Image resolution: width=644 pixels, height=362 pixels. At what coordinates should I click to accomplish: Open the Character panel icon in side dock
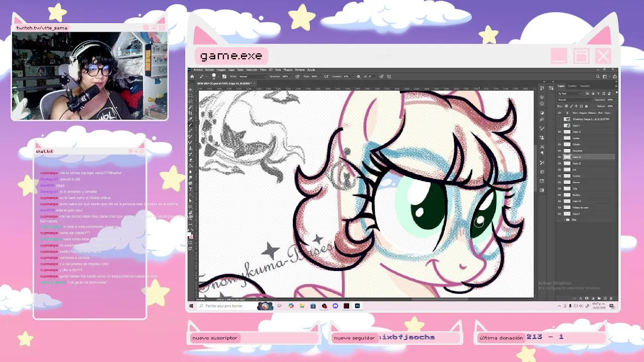542,147
